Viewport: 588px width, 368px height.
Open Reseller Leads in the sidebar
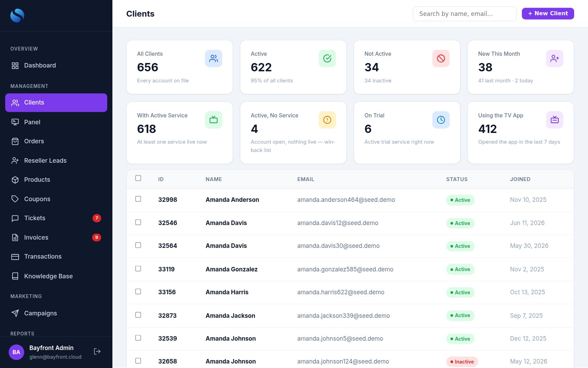pos(56,160)
